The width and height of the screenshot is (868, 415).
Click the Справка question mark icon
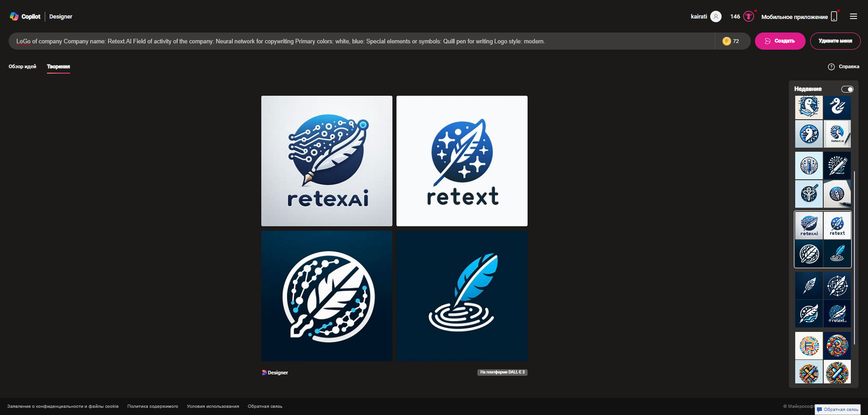pyautogui.click(x=832, y=66)
